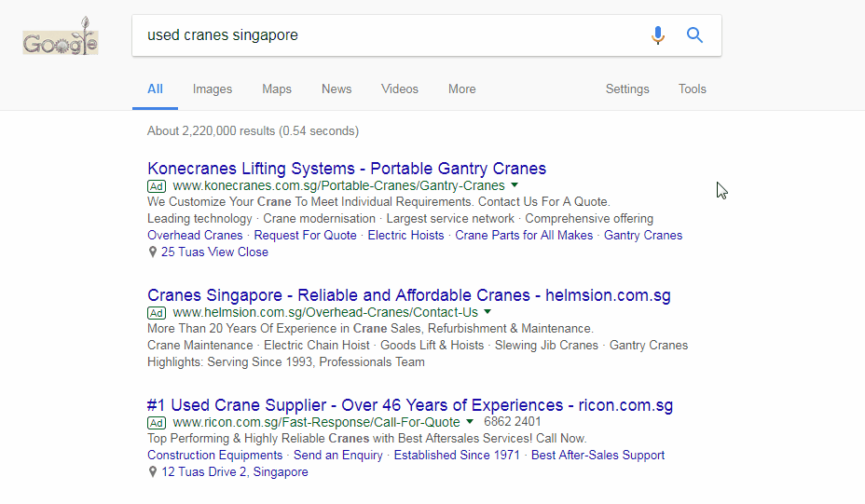The width and height of the screenshot is (865, 504).
Task: Switch to the Videos tab
Action: tap(399, 89)
